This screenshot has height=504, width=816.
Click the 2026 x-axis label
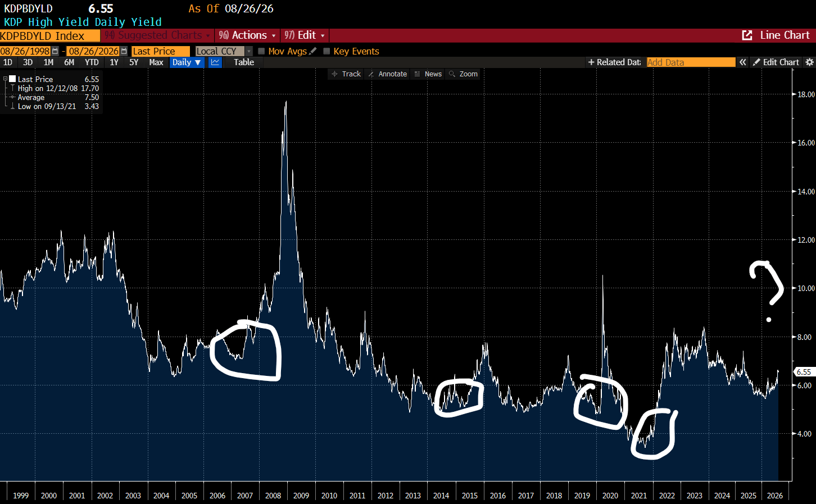pyautogui.click(x=775, y=496)
